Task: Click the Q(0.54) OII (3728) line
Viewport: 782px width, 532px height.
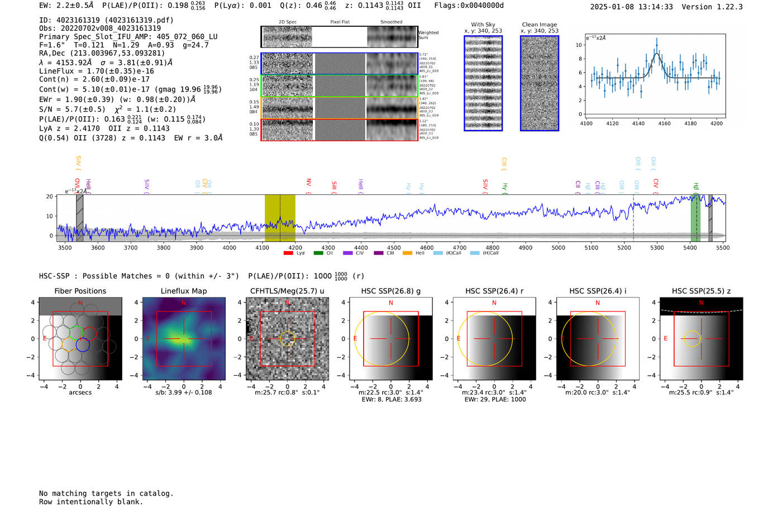Action: point(131,138)
